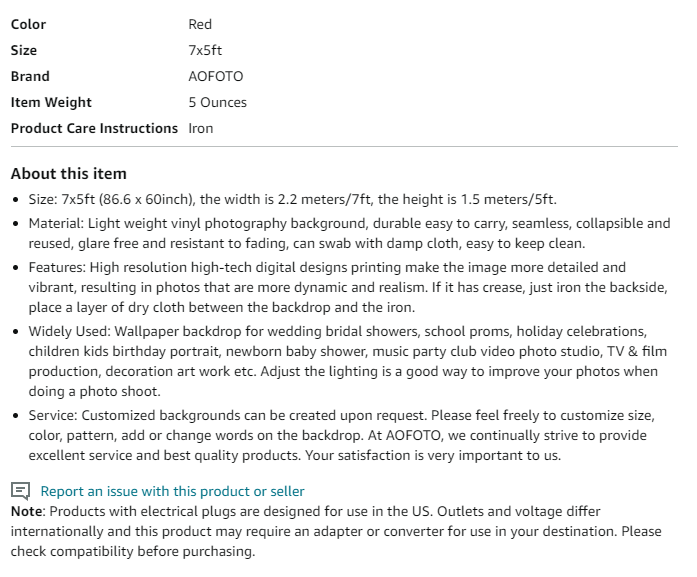Click the Size: 7x5ft bullet point text
Image resolution: width=697 pixels, height=577 pixels.
coord(292,199)
